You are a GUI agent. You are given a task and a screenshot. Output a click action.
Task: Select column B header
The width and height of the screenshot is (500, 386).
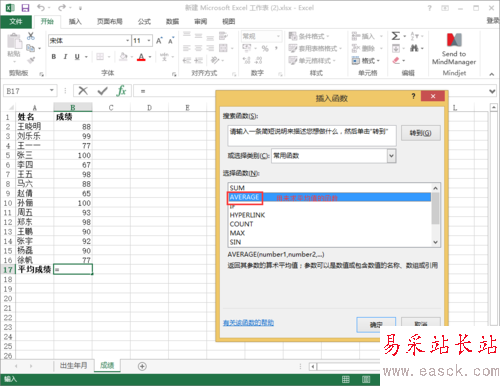[x=73, y=107]
